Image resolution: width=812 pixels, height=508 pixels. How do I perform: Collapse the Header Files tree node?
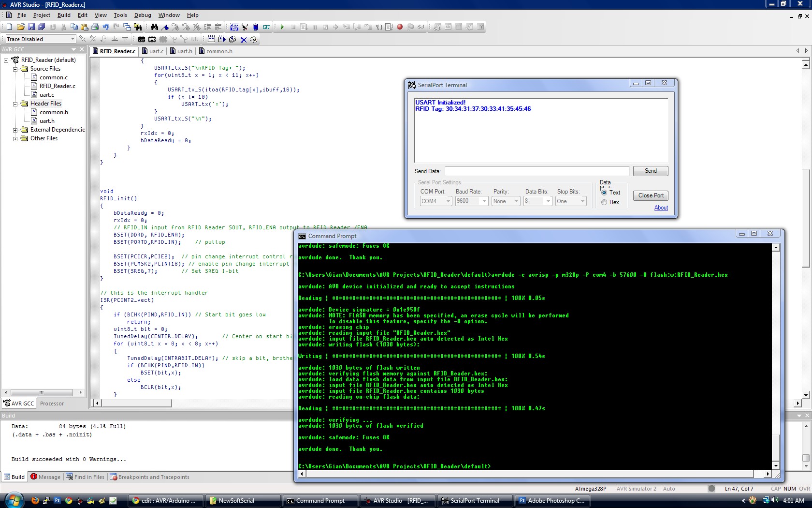(15, 104)
